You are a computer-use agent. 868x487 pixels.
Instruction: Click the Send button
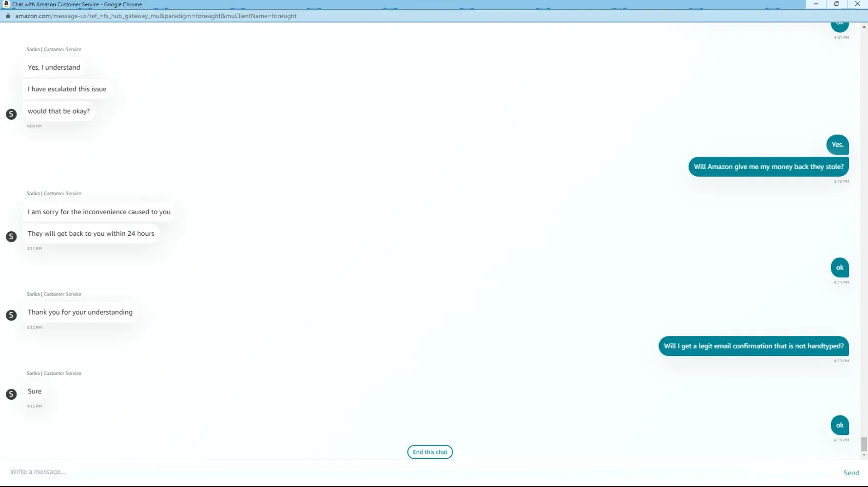tap(851, 473)
